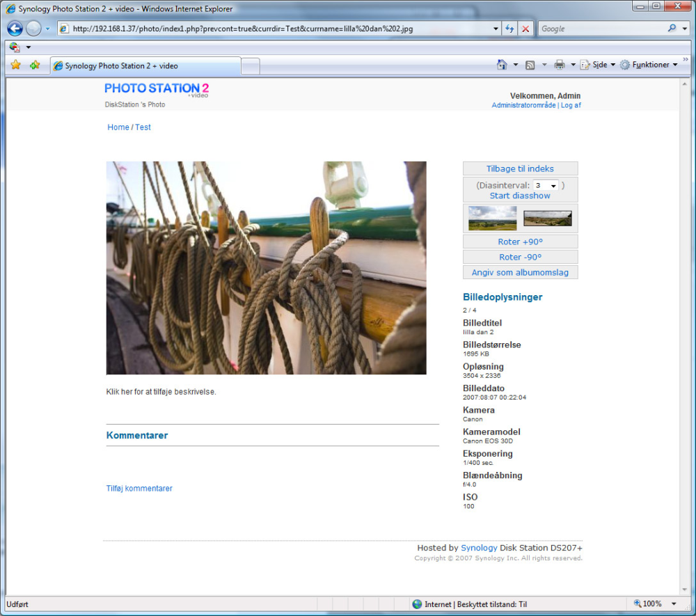696x616 pixels.
Task: Click the Internet Explorer title bar icon
Action: (x=10, y=8)
